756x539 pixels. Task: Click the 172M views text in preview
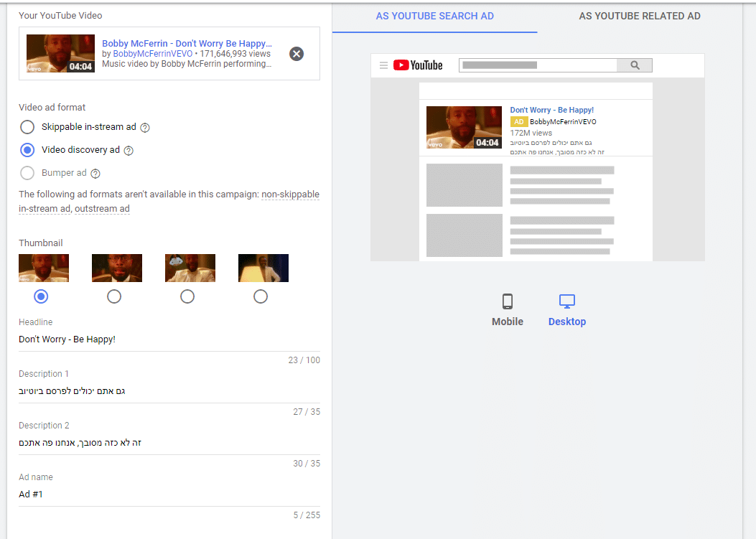coord(531,133)
